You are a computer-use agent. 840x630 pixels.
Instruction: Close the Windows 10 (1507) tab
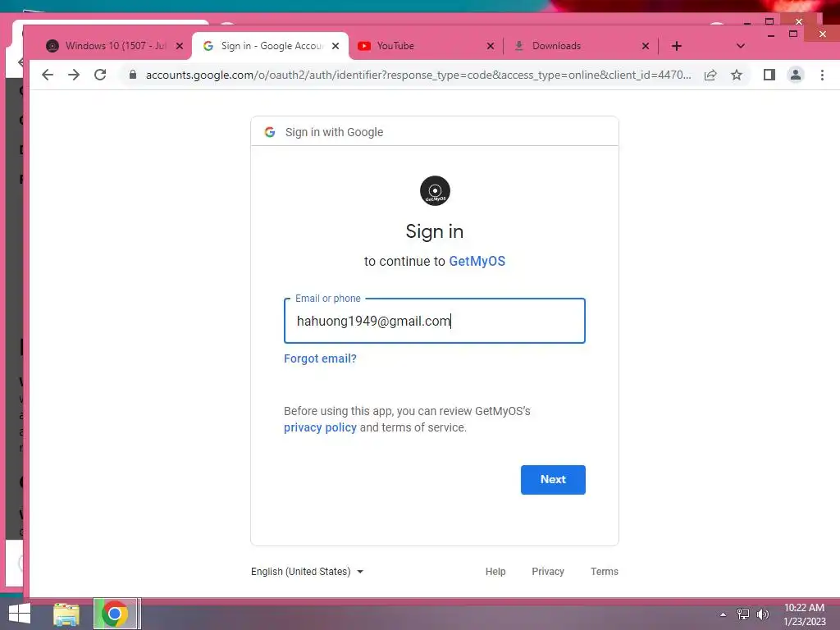tap(180, 46)
